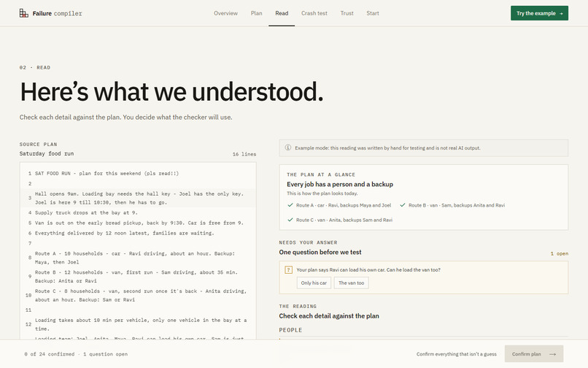Click the Failure compiler brand name
Screen dimensions: 588x368
[x=57, y=14]
